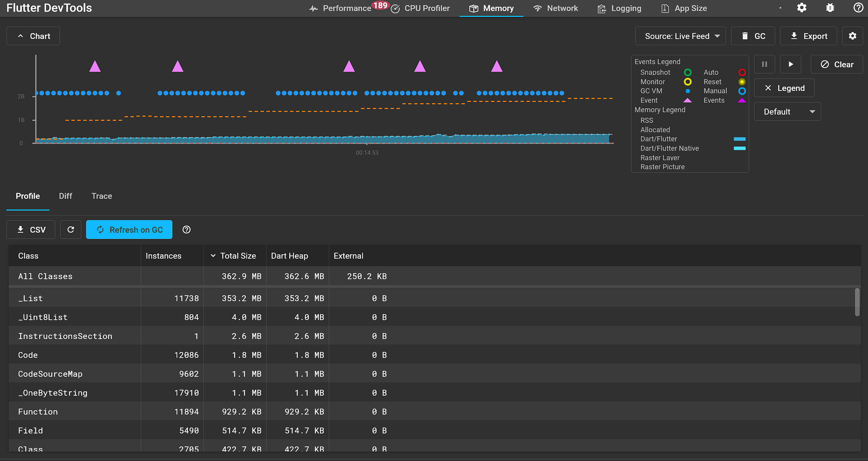This screenshot has height=461, width=868.
Task: Download allocation data via the CSV icon
Action: (30, 230)
